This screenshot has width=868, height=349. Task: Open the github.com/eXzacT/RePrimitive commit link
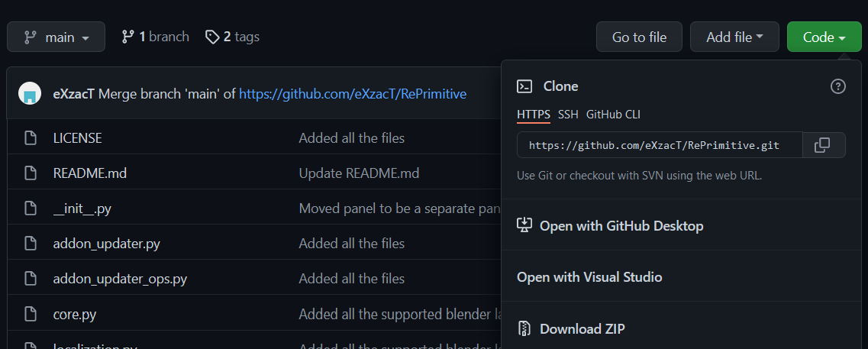[x=353, y=94]
